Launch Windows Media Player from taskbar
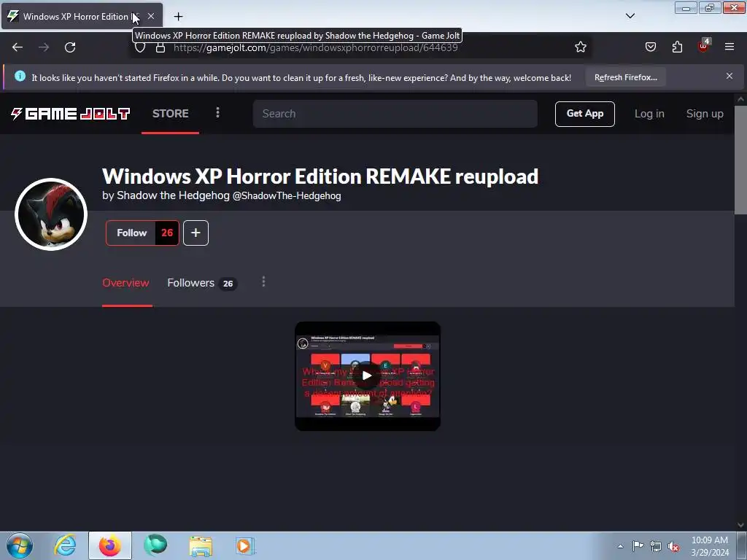Screen dimensions: 747x560 tap(245, 545)
